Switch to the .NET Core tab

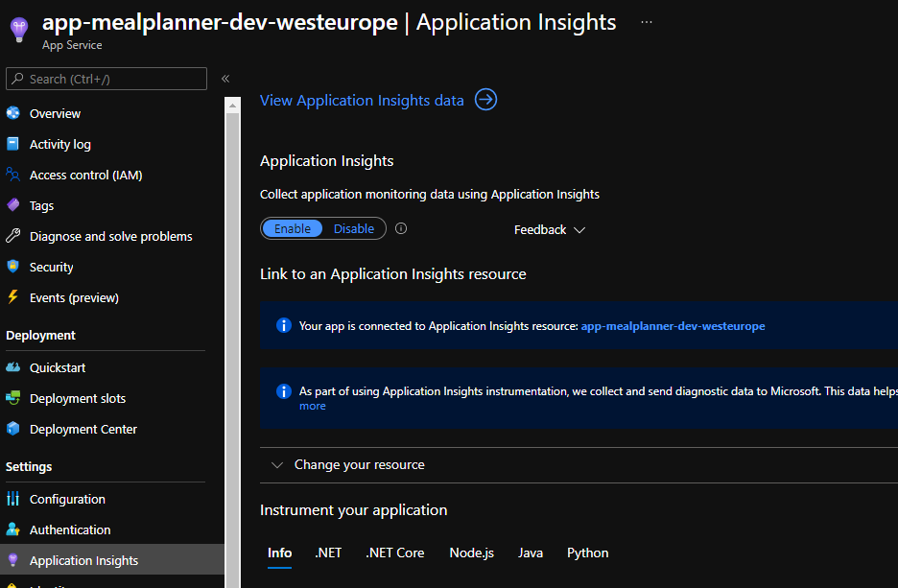(x=395, y=553)
